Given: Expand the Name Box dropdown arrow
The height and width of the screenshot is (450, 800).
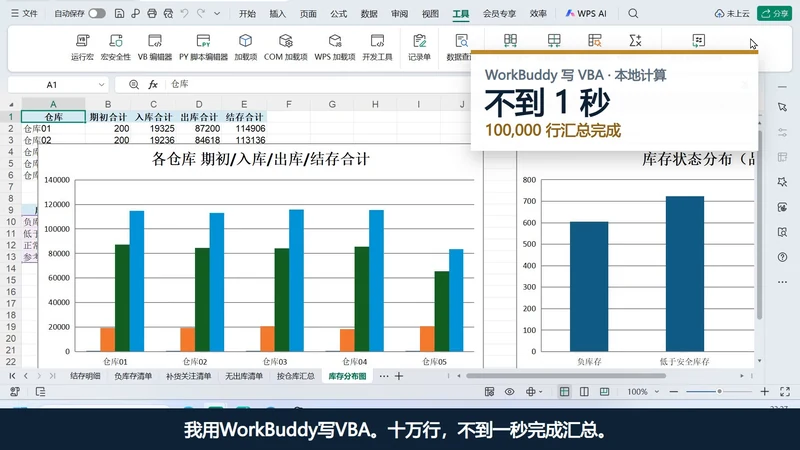Looking at the screenshot, I should (x=101, y=85).
